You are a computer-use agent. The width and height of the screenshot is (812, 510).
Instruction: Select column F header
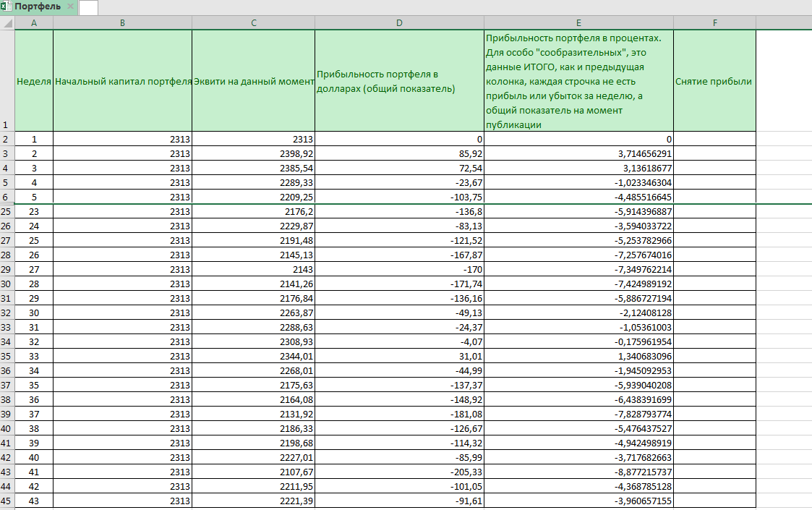point(714,23)
